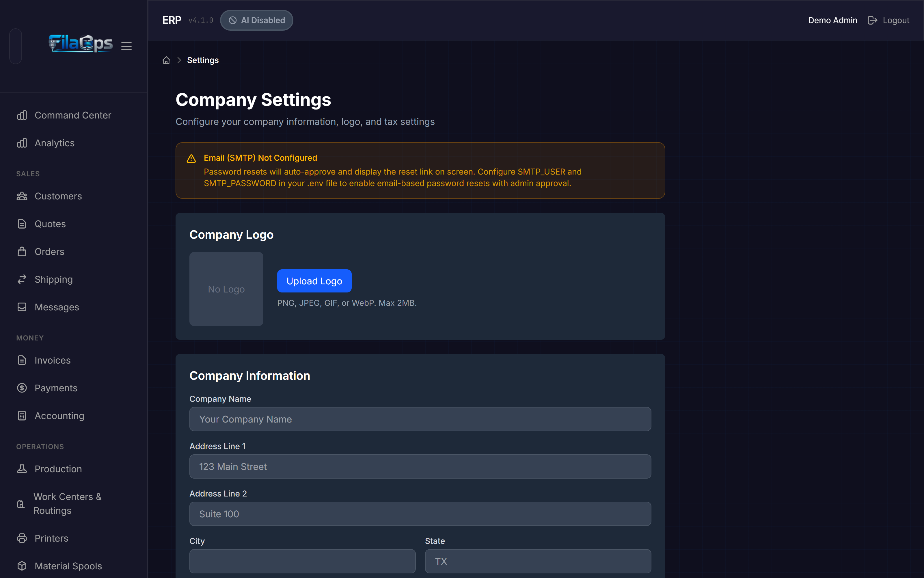Click the Work Centers & Routings icon
This screenshot has width=924, height=578.
click(21, 504)
